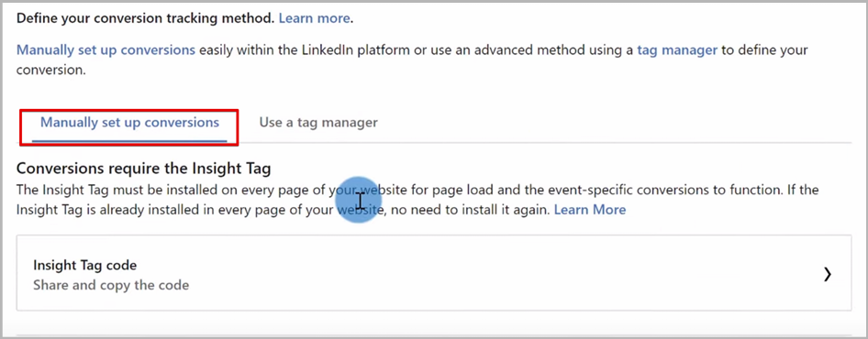
Task: Open the Insight Tag code row title
Action: (x=84, y=265)
